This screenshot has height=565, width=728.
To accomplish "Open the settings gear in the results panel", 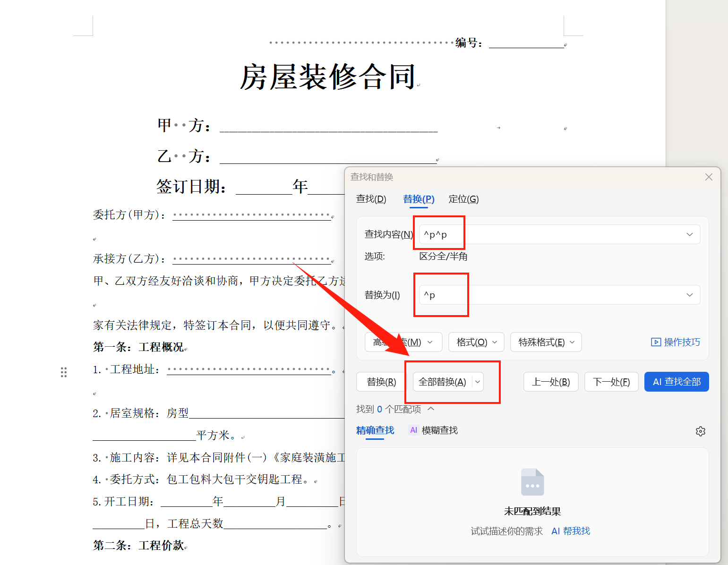I will click(701, 431).
